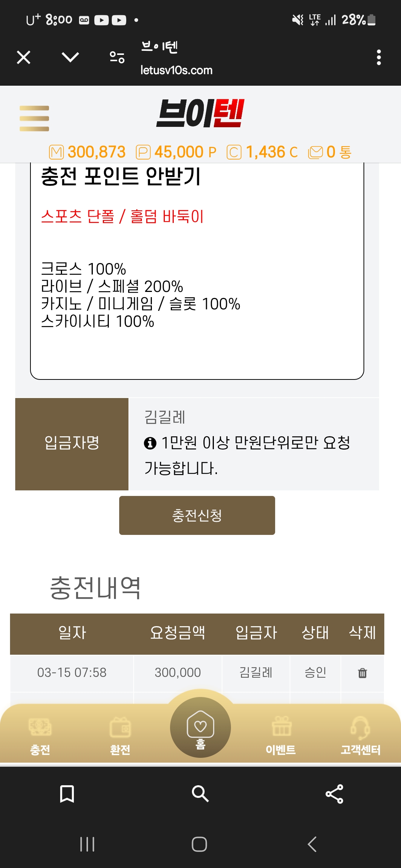This screenshot has width=401, height=868.
Task: Tap the 브이텐 site logo
Action: coord(200,113)
